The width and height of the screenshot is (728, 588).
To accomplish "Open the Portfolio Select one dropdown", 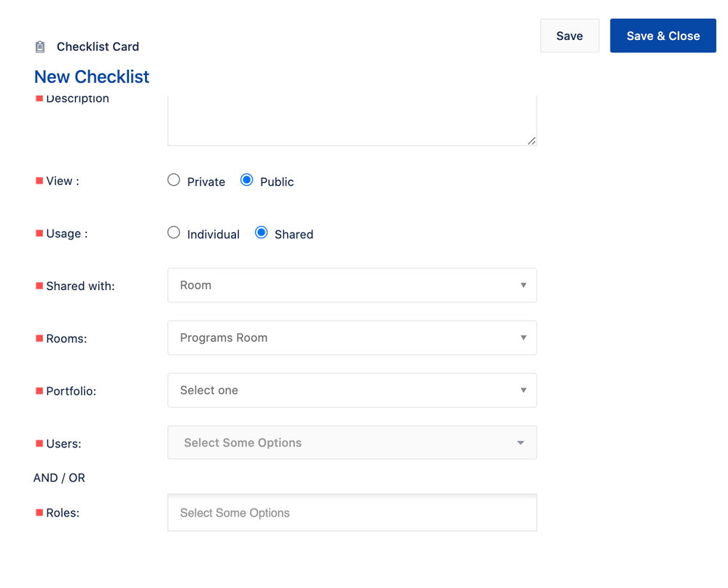I will pos(351,391).
